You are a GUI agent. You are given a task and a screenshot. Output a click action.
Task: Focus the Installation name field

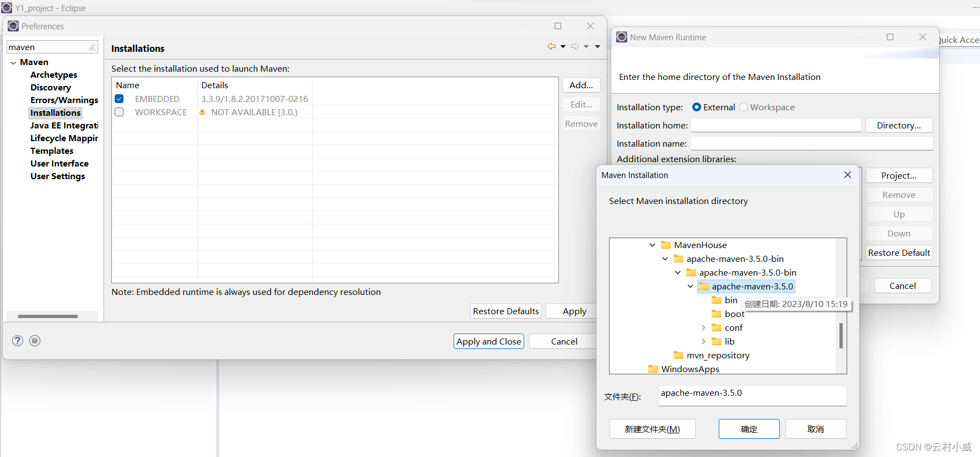pos(812,143)
